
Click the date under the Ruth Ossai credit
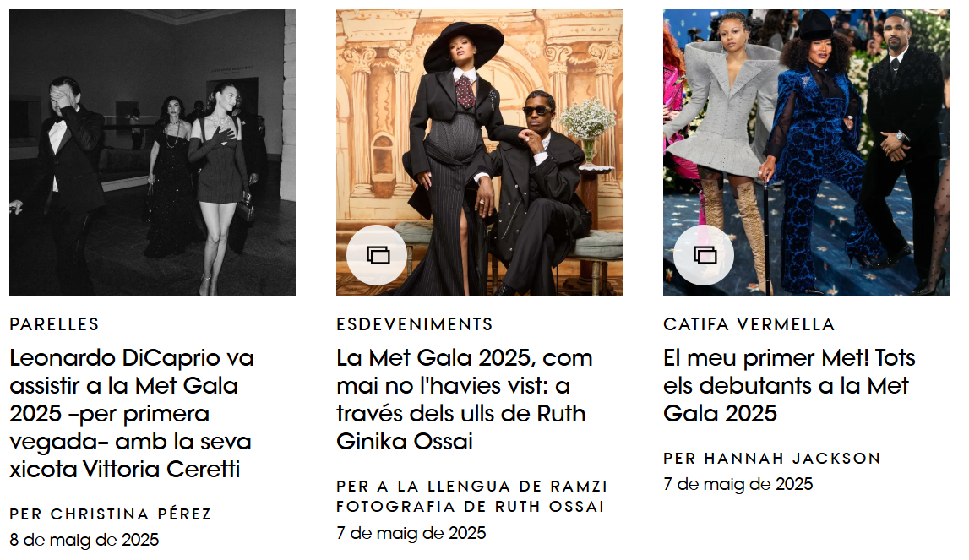pyautogui.click(x=411, y=534)
